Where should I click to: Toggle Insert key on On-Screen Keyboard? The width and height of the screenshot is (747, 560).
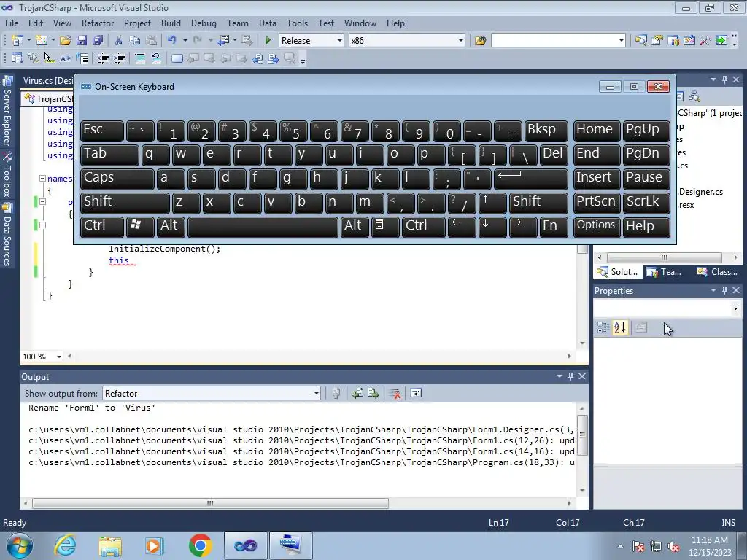click(597, 178)
